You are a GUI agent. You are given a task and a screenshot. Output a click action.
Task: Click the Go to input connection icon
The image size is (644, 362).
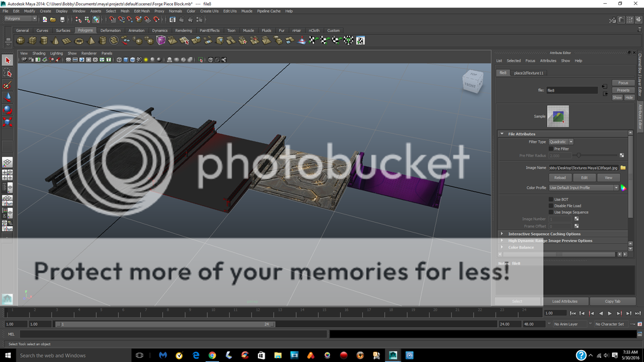(x=604, y=87)
